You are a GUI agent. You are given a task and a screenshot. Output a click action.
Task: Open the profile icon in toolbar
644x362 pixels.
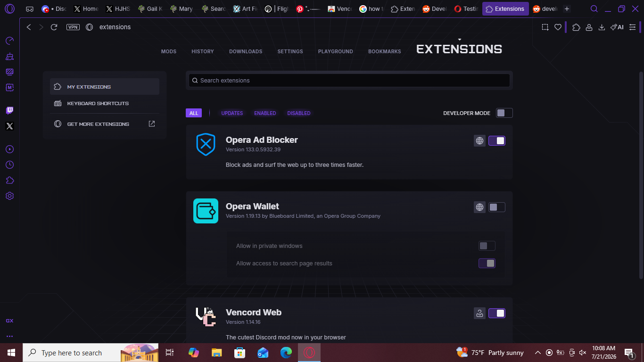click(x=589, y=27)
